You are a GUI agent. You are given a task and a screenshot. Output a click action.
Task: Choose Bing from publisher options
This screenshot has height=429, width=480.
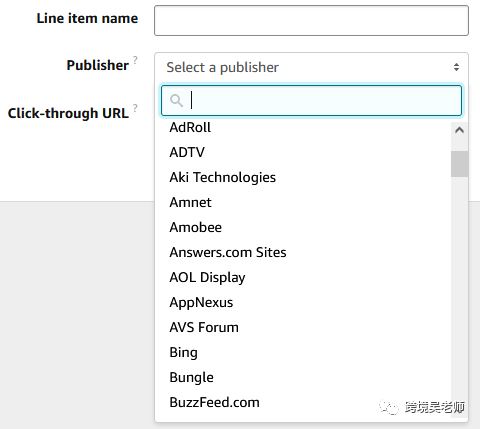click(x=303, y=352)
